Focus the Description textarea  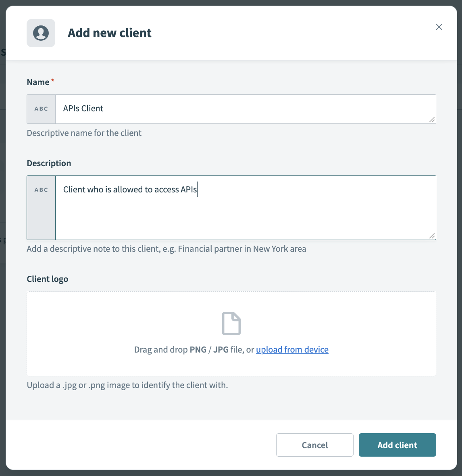point(242,206)
